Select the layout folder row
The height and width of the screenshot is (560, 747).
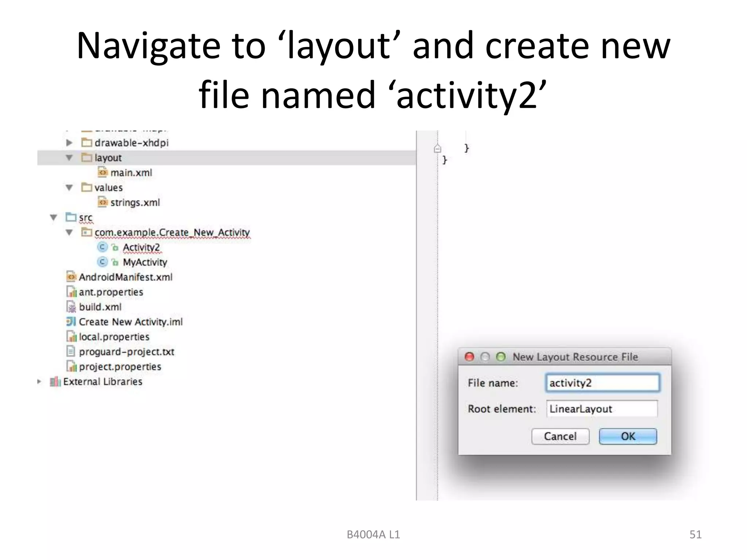coord(227,157)
